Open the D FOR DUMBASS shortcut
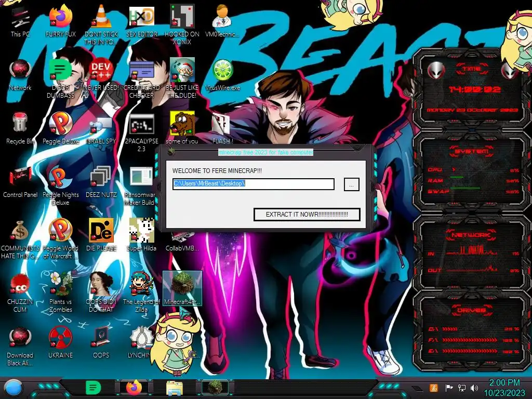This screenshot has height=399, width=532. coord(60,78)
